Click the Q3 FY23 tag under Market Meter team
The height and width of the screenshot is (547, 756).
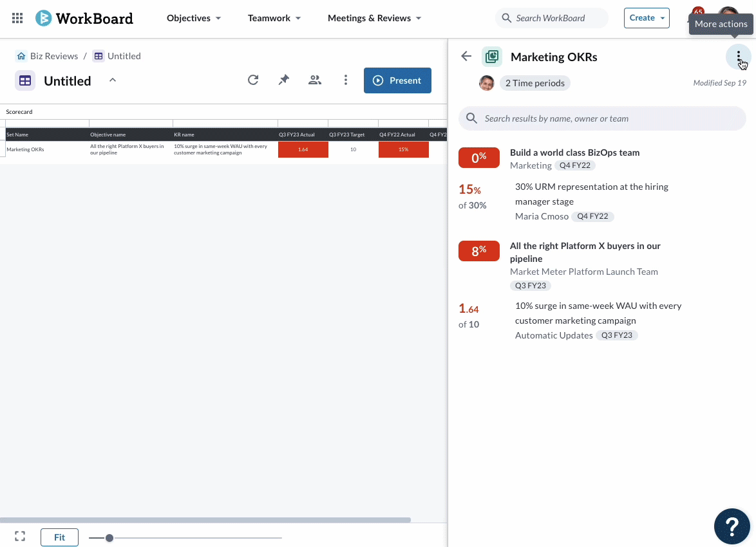tap(531, 285)
